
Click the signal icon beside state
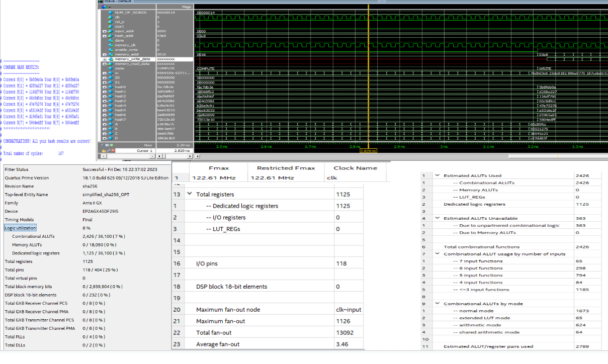(110, 68)
